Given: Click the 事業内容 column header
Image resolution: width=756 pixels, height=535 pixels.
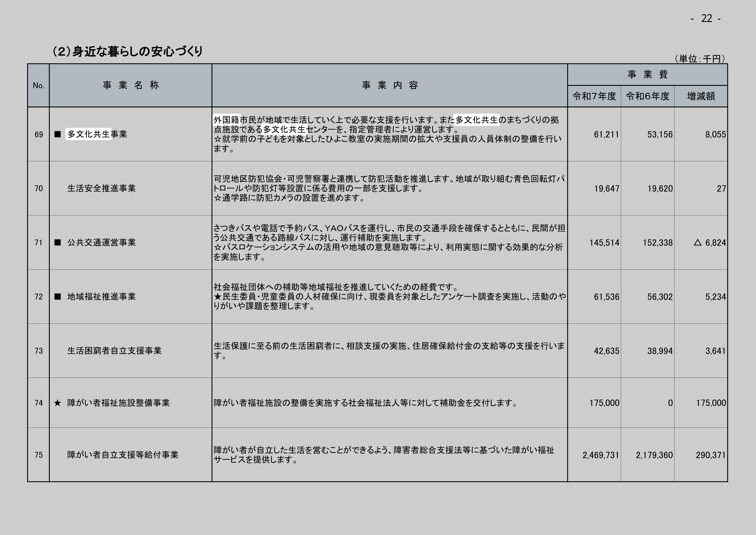Looking at the screenshot, I should click(x=390, y=85).
